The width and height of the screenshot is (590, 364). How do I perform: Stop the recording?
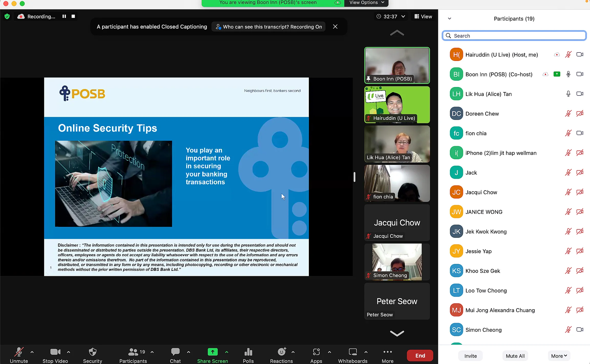coord(73,16)
